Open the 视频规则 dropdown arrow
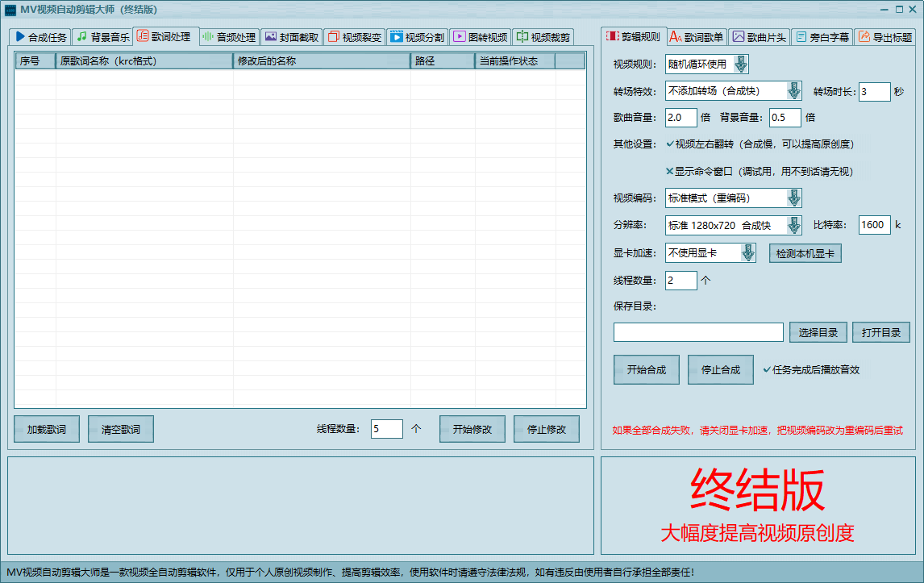Viewport: 924px width, 583px height. click(741, 65)
